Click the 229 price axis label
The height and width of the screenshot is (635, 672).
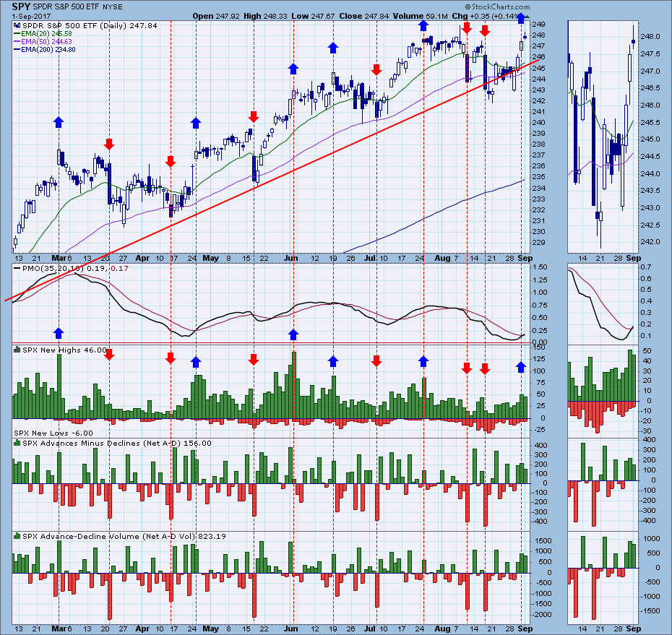539,243
